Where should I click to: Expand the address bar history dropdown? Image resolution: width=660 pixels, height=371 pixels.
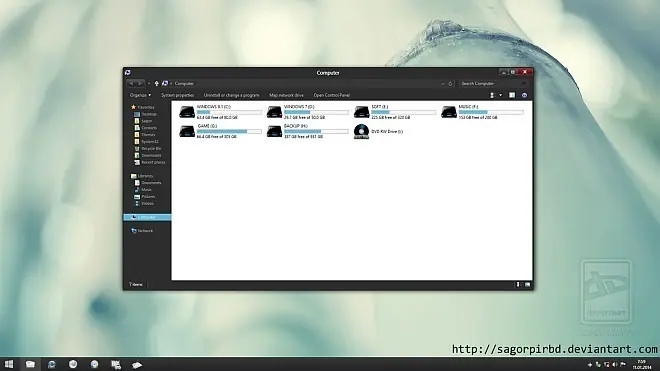point(443,84)
